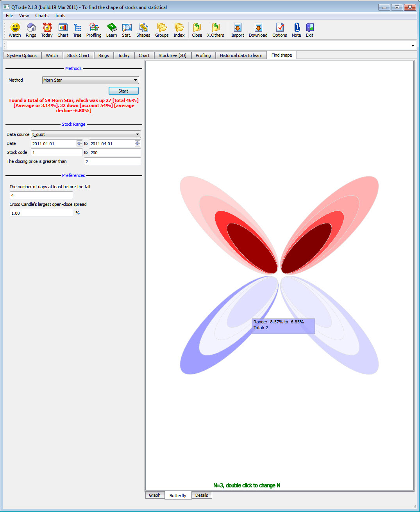Image resolution: width=420 pixels, height=512 pixels.
Task: Switch to the Details view at bottom
Action: [202, 495]
